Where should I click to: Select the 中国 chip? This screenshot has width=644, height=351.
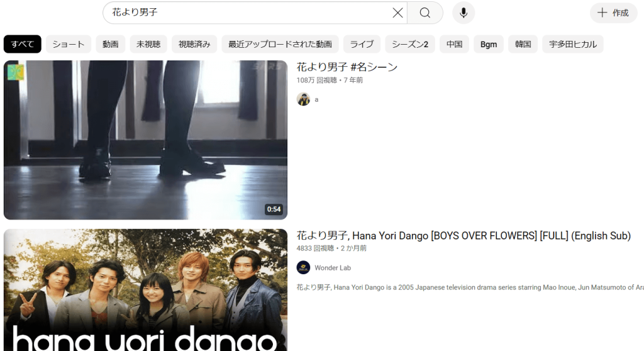pyautogui.click(x=454, y=44)
